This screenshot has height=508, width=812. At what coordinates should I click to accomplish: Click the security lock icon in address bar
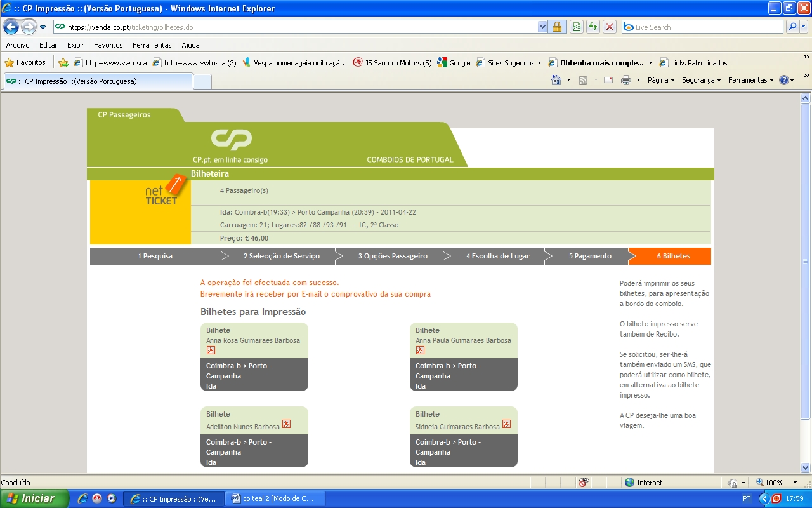tap(557, 27)
